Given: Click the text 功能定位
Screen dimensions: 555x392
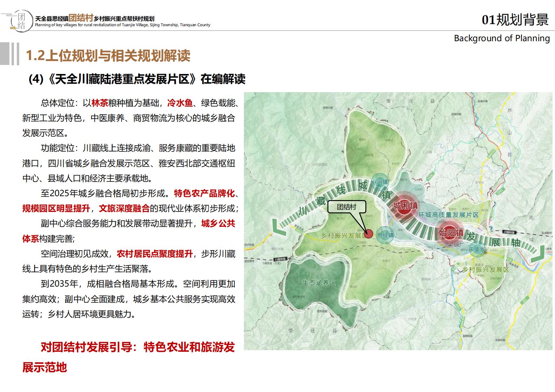Looking at the screenshot, I should [x=58, y=148].
